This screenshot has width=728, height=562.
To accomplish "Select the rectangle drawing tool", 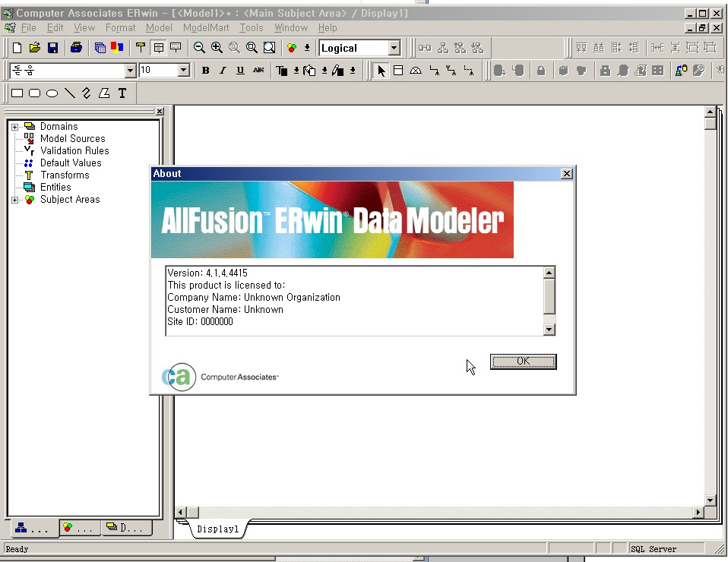I will 17,93.
